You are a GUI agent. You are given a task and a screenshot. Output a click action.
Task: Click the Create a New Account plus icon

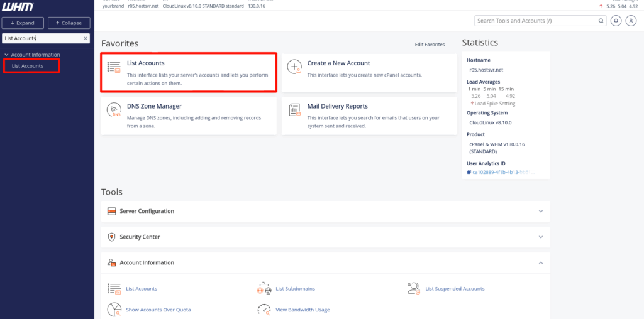coord(294,67)
